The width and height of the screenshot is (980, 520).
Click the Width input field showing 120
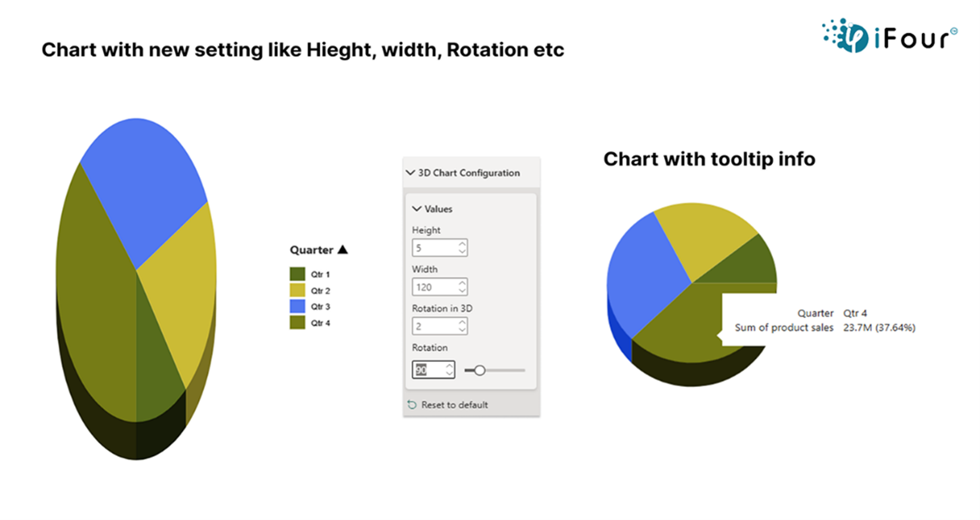tap(440, 287)
